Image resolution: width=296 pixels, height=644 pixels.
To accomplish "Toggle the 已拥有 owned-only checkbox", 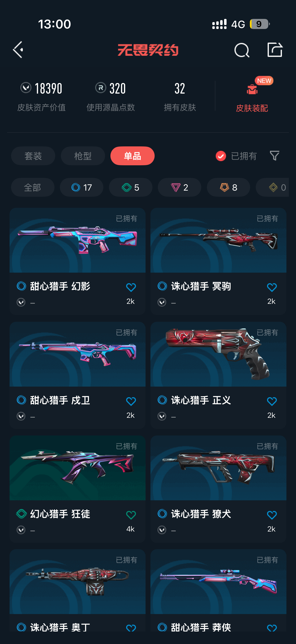I will coord(221,156).
